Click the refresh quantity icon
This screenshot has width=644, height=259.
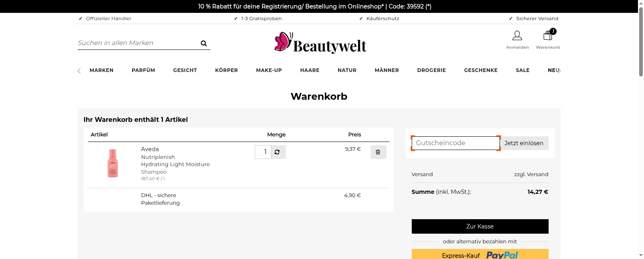tap(278, 152)
